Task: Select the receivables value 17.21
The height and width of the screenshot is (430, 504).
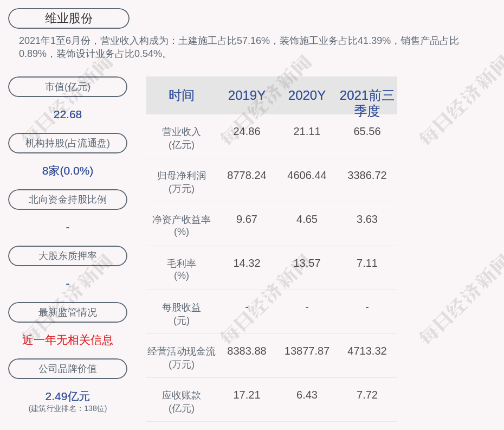Action: tap(247, 395)
